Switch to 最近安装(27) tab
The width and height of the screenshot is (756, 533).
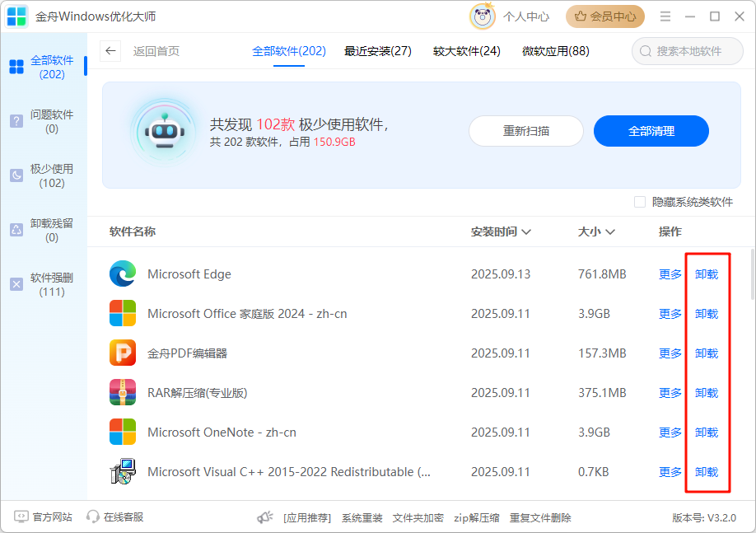(x=377, y=51)
